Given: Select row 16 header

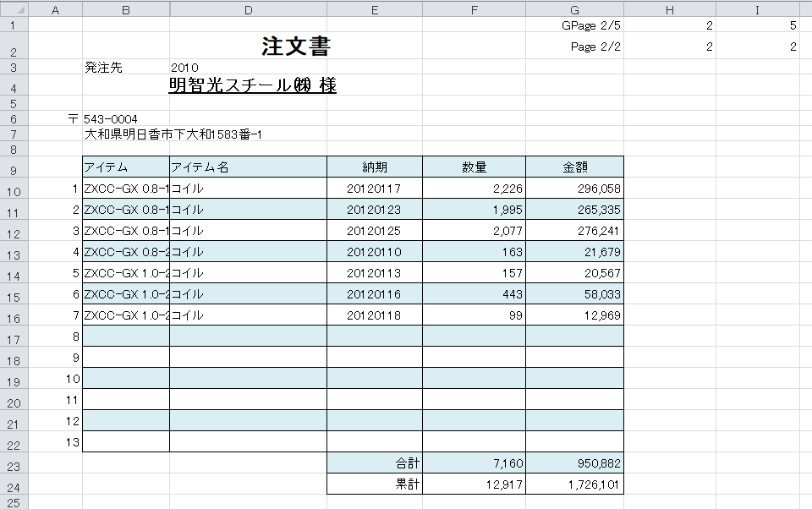Looking at the screenshot, I should (x=14, y=315).
